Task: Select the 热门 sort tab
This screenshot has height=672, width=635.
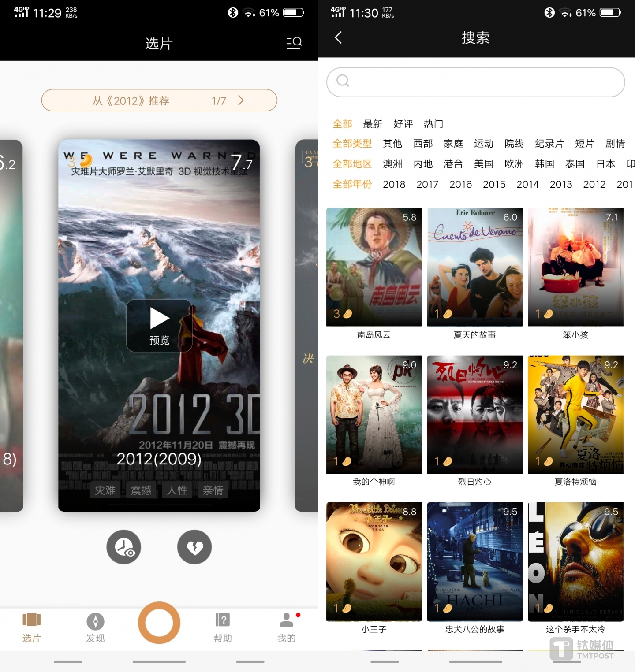Action: coord(433,124)
